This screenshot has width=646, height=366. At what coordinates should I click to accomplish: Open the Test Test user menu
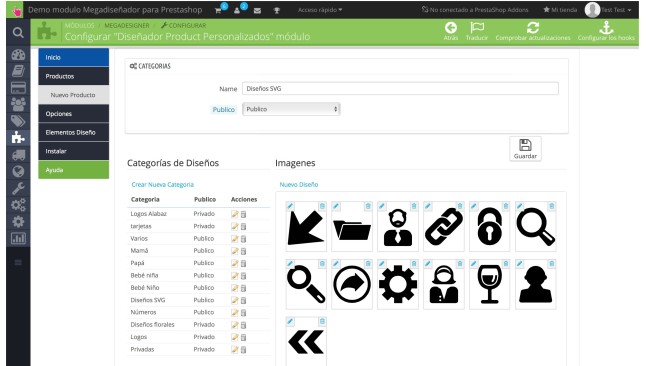[x=609, y=10]
